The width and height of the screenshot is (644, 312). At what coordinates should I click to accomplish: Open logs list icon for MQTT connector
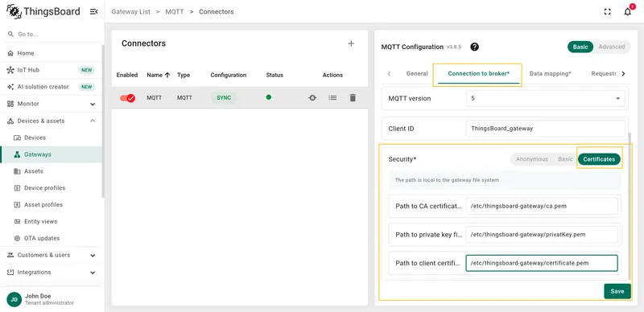[332, 98]
